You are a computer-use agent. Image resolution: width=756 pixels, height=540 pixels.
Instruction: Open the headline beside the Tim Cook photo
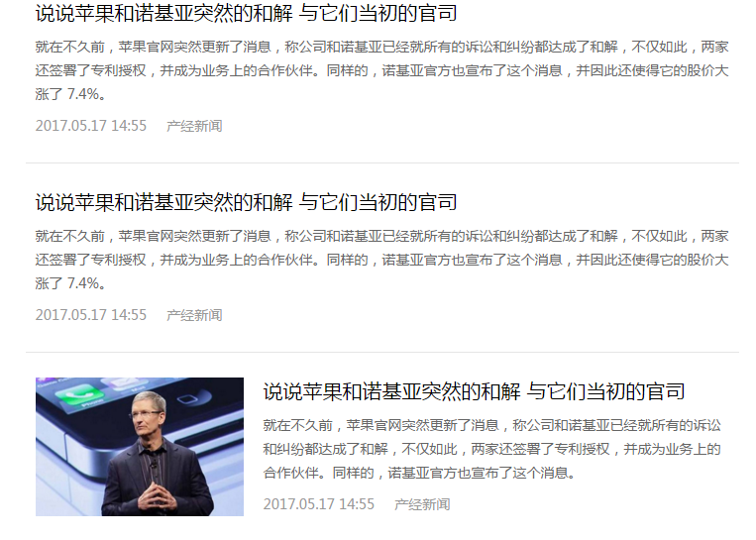[x=474, y=391]
